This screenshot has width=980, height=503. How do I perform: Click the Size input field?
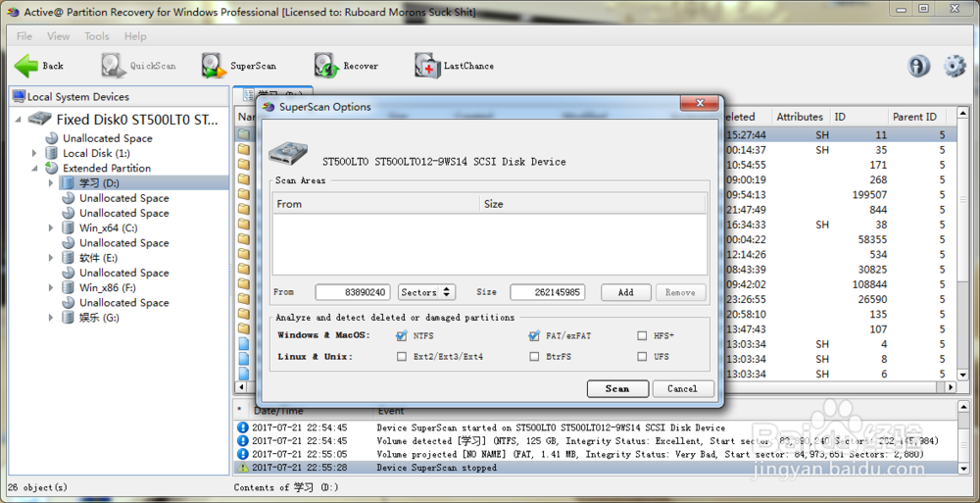click(548, 292)
